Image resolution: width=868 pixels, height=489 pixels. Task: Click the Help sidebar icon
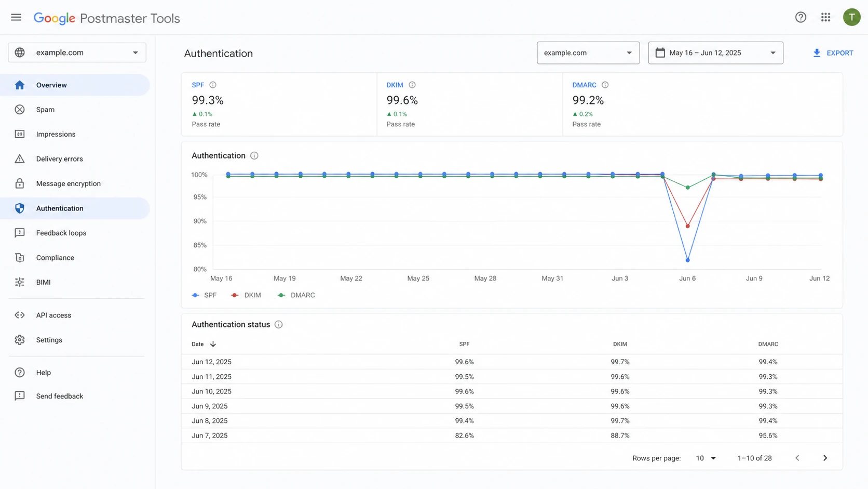(20, 373)
